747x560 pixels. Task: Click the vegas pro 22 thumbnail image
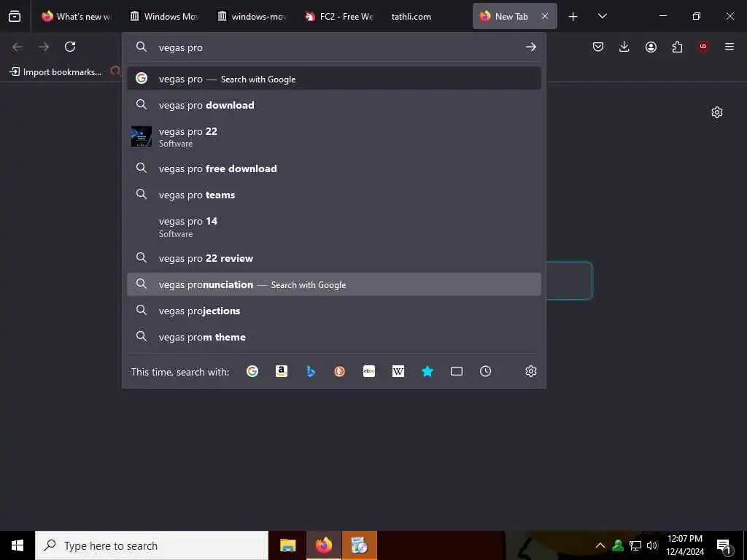(x=142, y=136)
